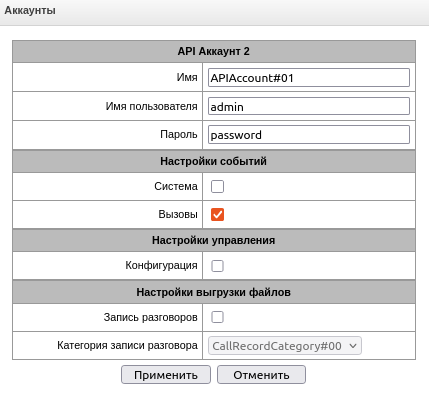
Task: Enable the Конфигурация management checkbox
Action: coord(217,266)
